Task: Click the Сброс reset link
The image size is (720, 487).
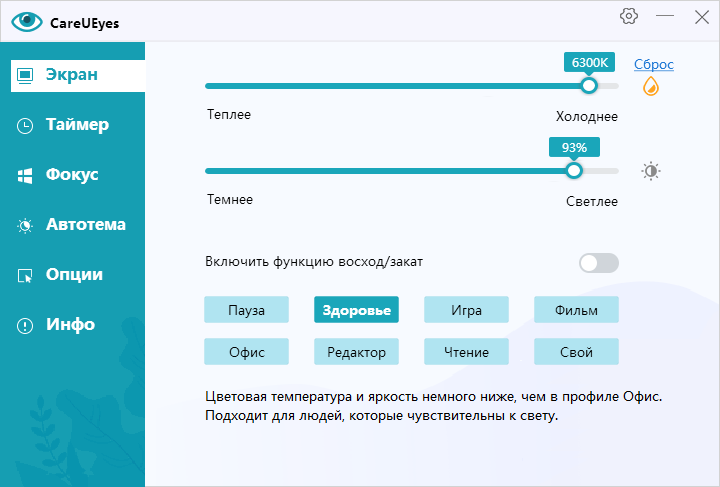Action: tap(654, 65)
